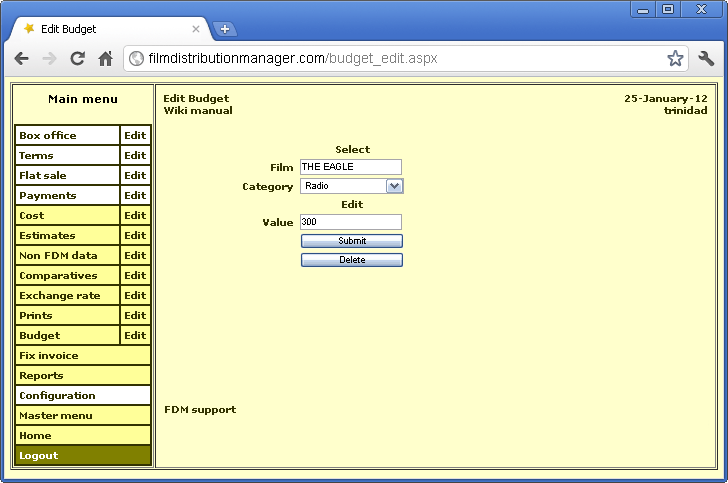The image size is (728, 483).
Task: Go to browser home icon
Action: (x=105, y=59)
